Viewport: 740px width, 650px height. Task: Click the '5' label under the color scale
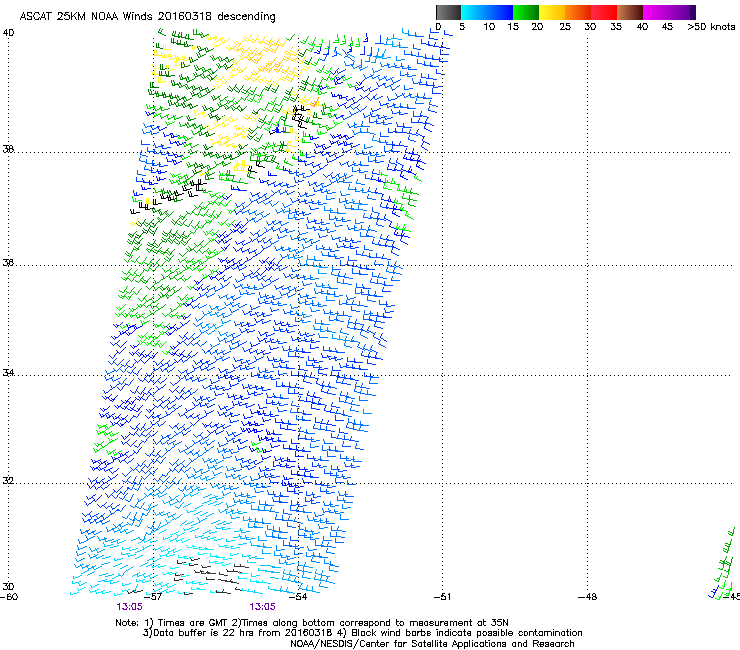pos(462,27)
